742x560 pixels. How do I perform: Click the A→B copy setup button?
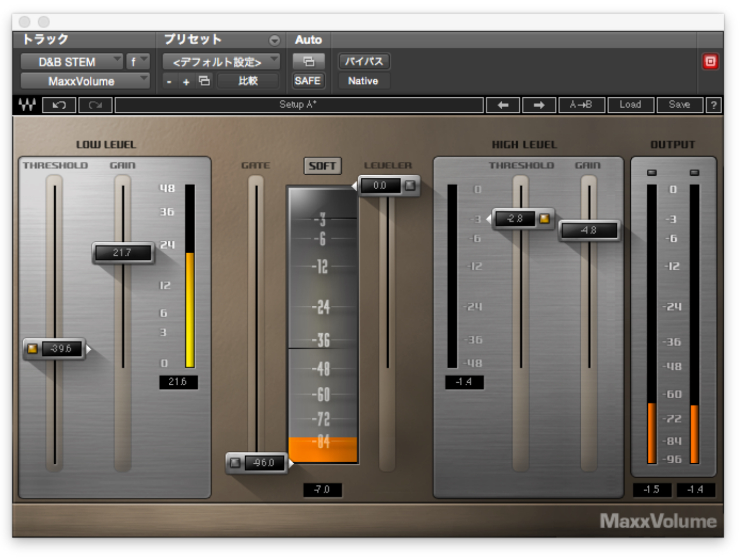(581, 105)
